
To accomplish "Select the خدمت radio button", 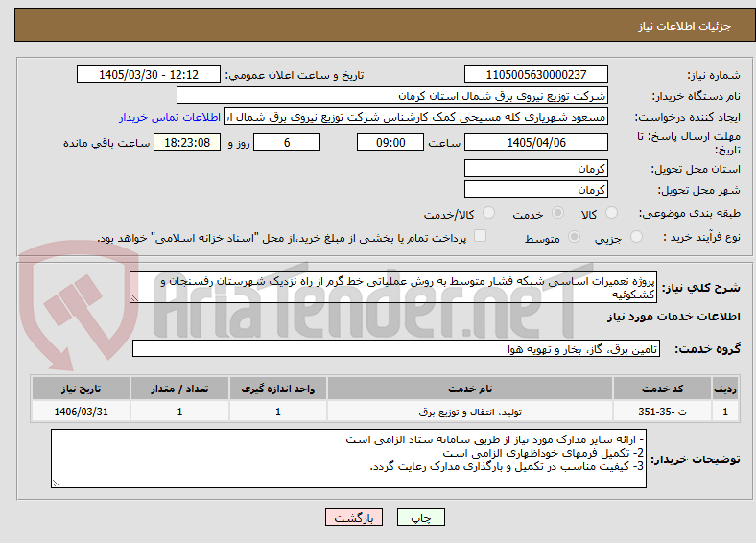I will 557,213.
